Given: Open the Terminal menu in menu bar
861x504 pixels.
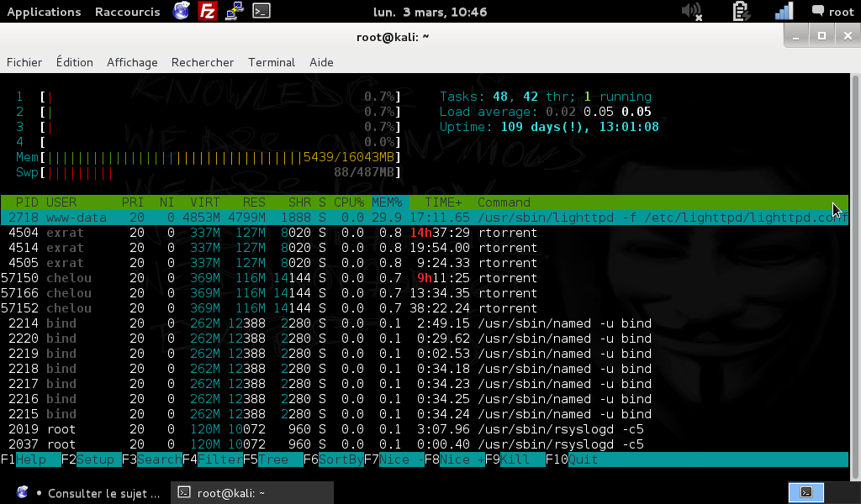Looking at the screenshot, I should click(x=272, y=62).
